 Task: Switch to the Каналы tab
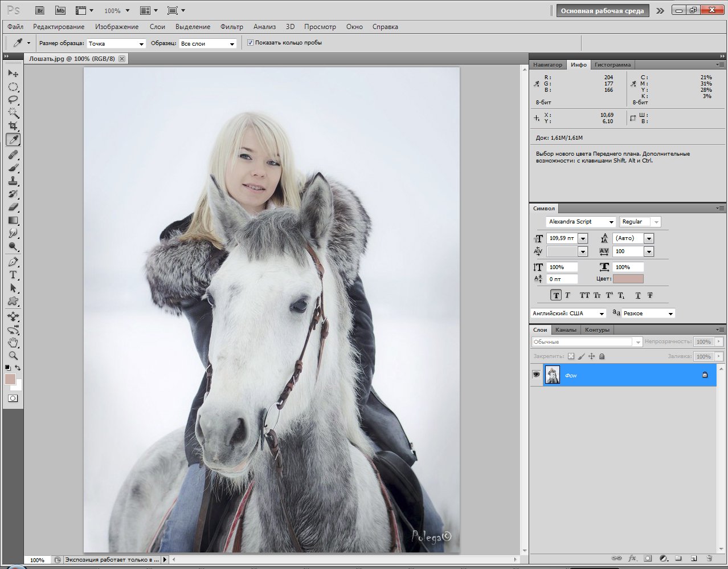[x=566, y=330]
